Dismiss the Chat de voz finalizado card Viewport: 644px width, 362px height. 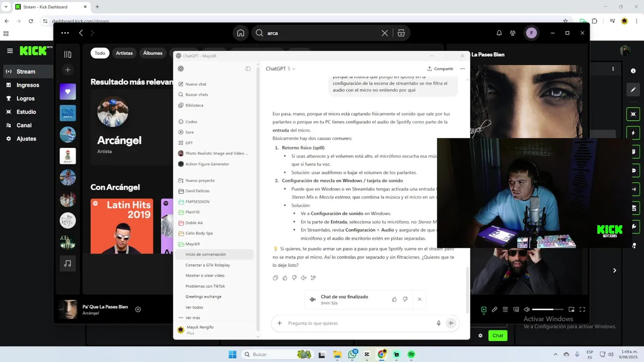point(420,299)
